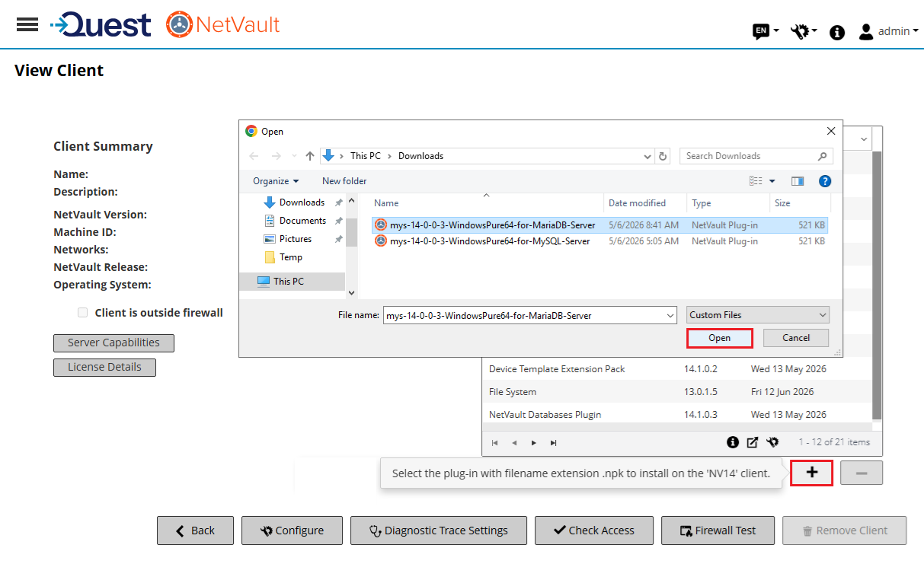Open Diagnostic Trace Settings
This screenshot has height=564, width=924.
coord(438,531)
